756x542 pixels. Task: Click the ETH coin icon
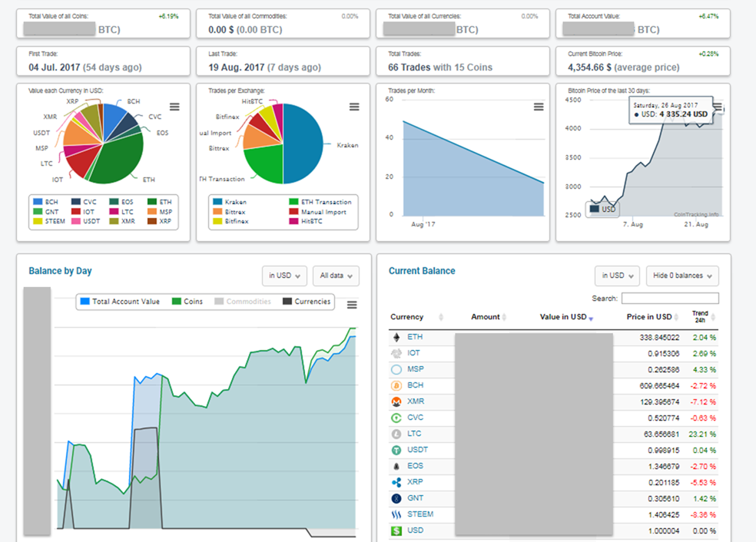396,337
